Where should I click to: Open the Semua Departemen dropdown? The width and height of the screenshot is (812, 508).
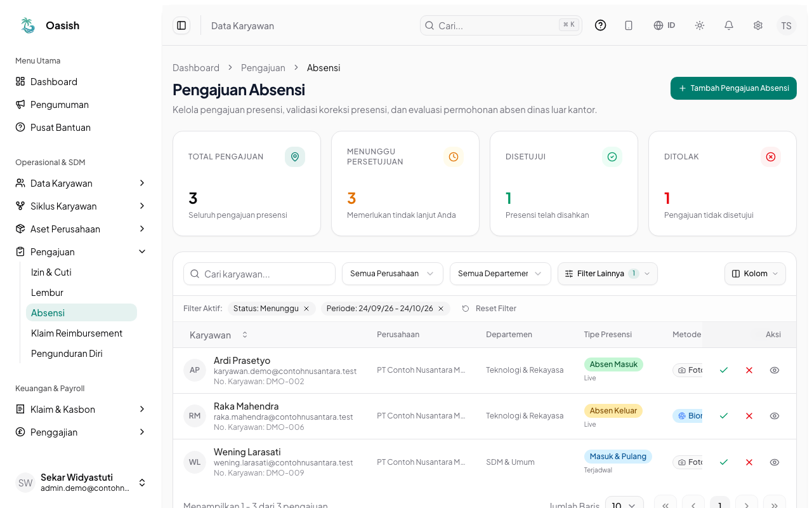(500, 274)
